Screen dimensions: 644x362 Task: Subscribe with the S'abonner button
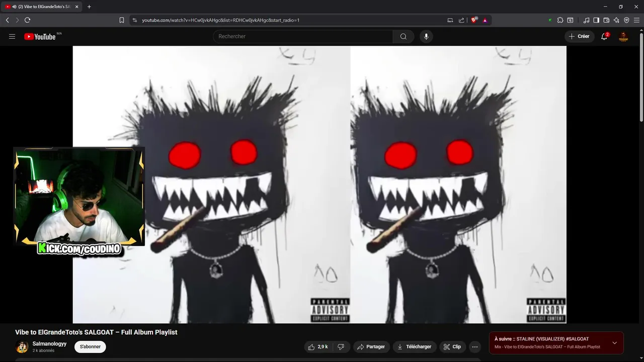(x=90, y=346)
